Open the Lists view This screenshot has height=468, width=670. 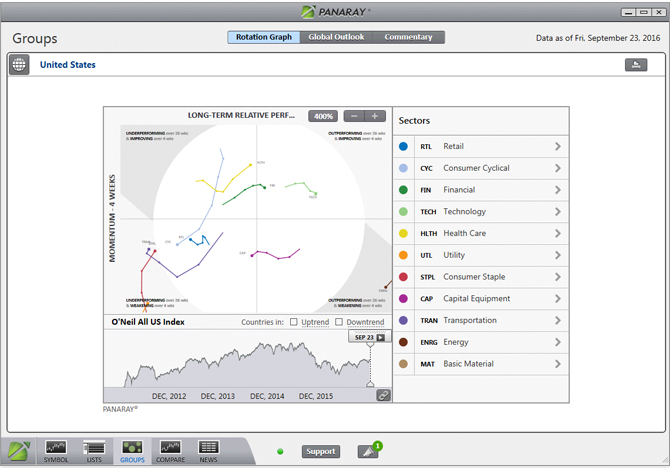click(94, 452)
